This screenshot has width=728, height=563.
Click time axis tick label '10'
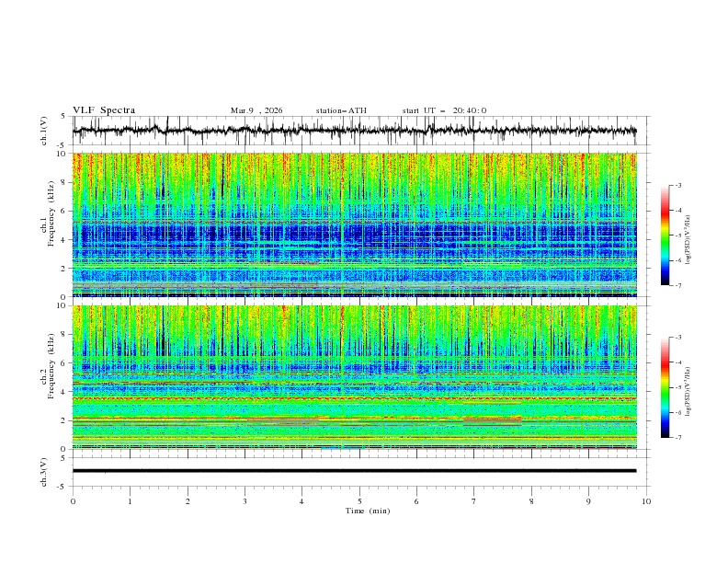646,501
